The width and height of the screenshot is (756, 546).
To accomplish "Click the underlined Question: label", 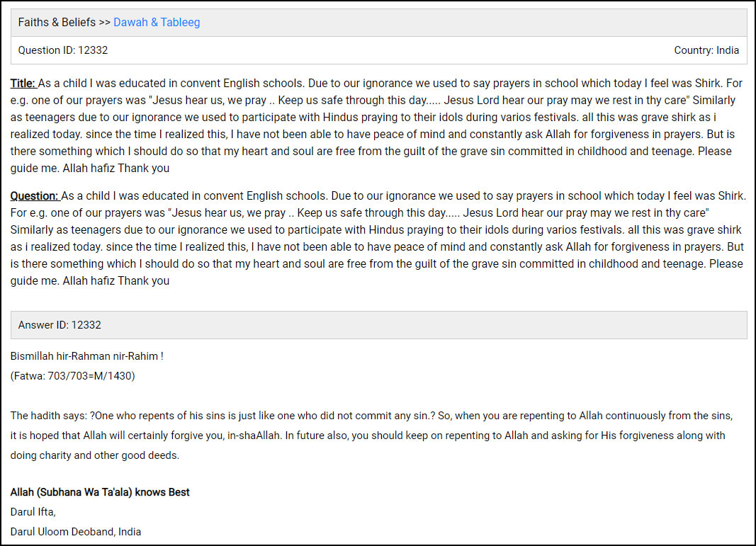I will click(35, 196).
